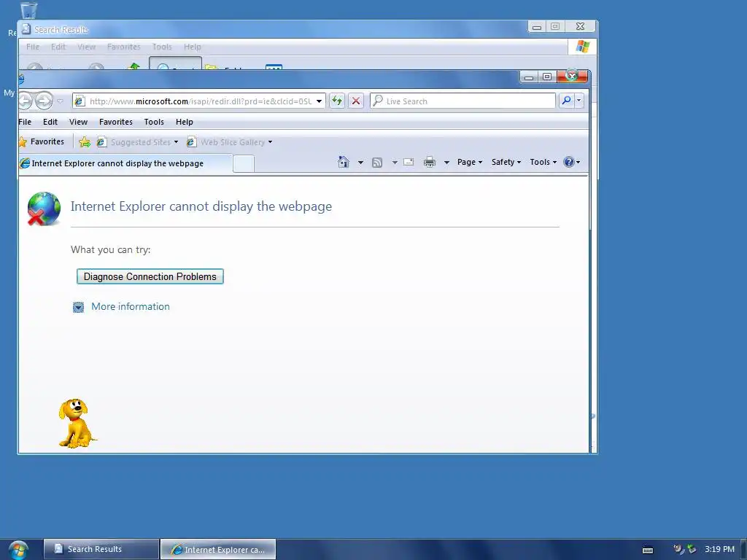Click the More information link
Screen dimensions: 747x560
point(131,307)
